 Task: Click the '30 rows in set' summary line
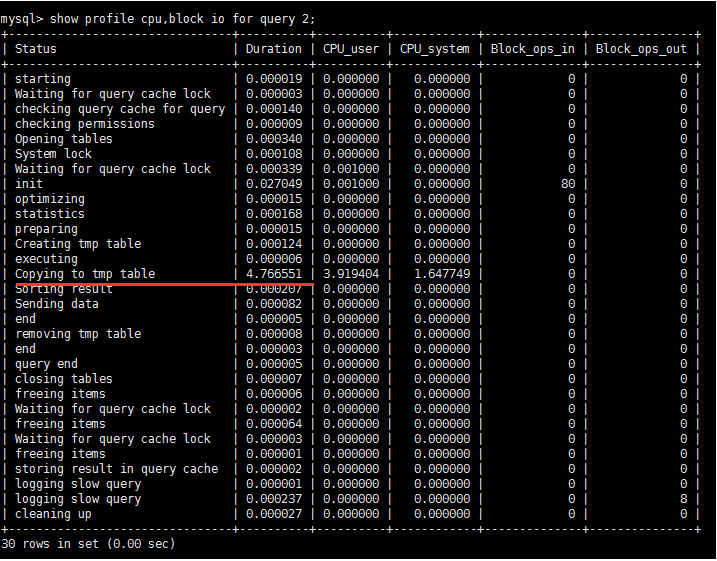click(88, 543)
